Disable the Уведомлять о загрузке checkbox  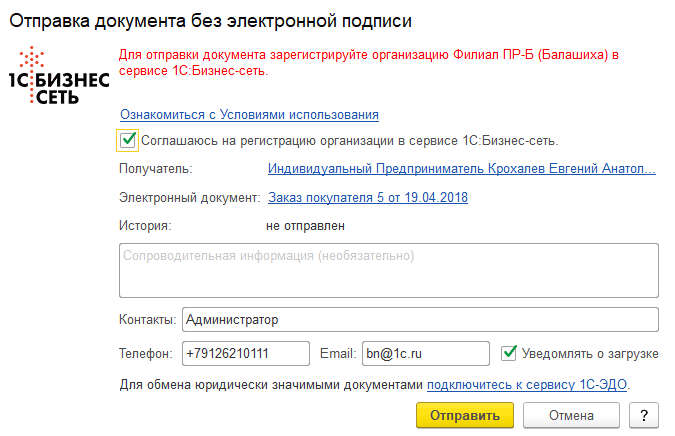point(510,352)
